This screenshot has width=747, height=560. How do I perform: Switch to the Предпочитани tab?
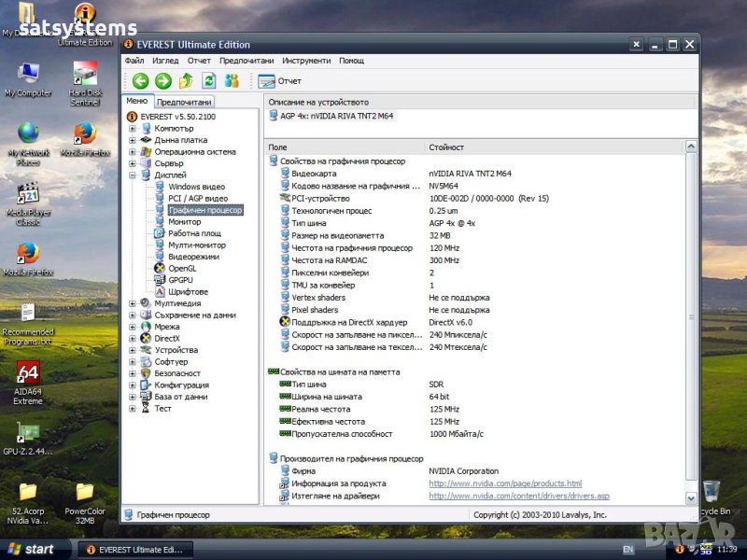[184, 102]
